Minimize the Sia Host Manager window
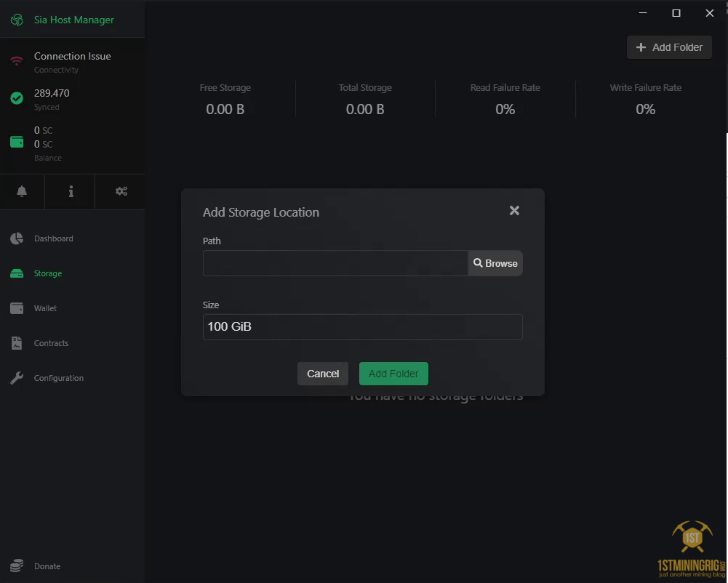 point(643,13)
